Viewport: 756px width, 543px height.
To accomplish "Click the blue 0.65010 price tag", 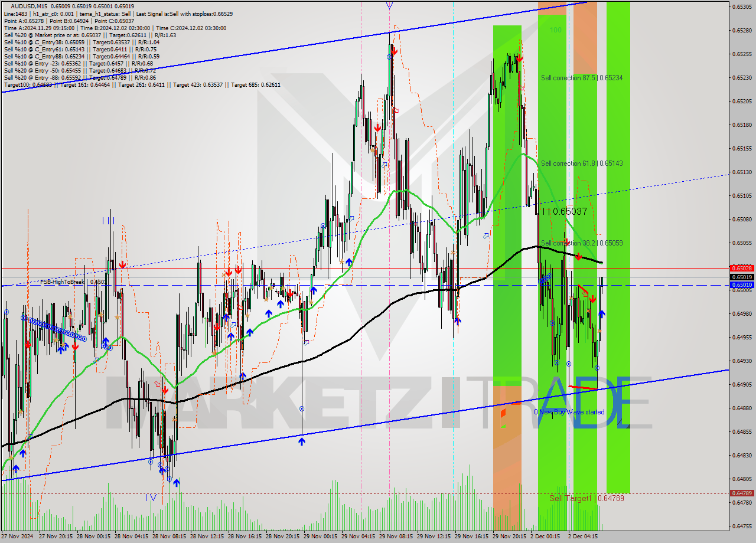I will [x=742, y=284].
